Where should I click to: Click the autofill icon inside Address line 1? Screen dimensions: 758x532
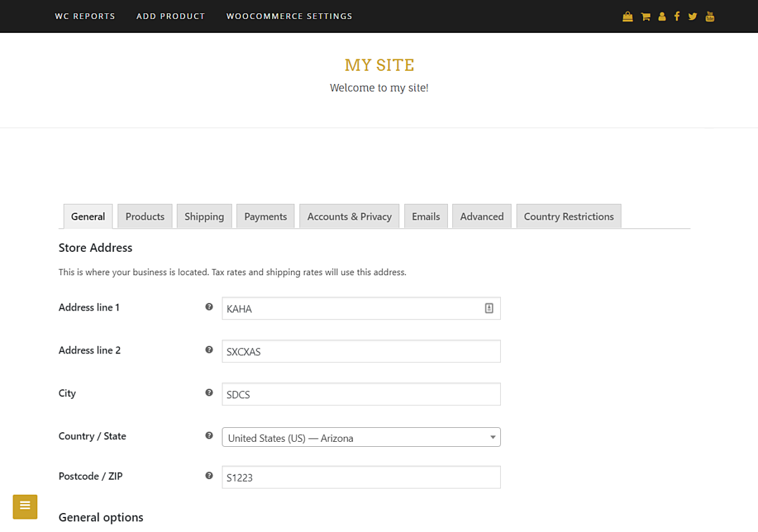click(x=489, y=308)
